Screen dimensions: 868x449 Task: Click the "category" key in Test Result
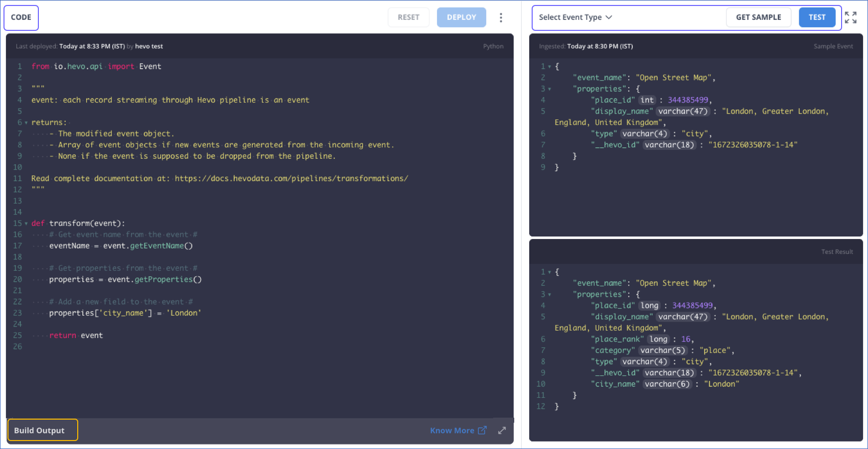coord(612,350)
